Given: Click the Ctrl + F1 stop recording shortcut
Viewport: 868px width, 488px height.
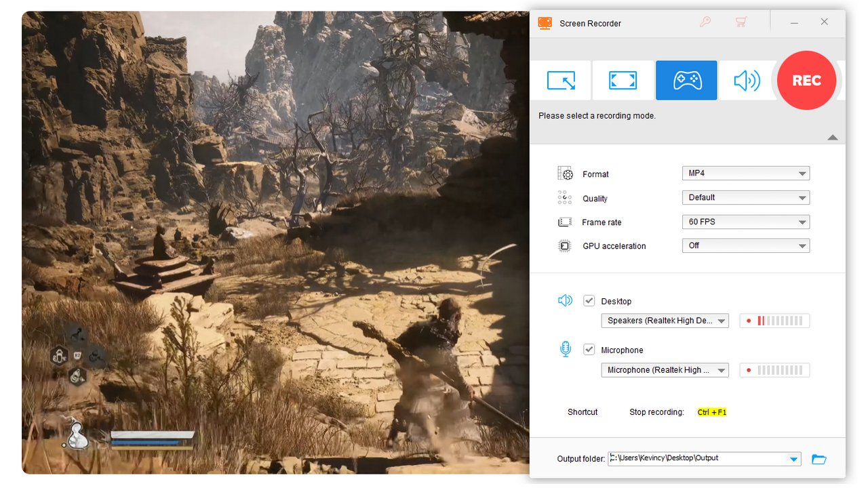Looking at the screenshot, I should pos(712,411).
